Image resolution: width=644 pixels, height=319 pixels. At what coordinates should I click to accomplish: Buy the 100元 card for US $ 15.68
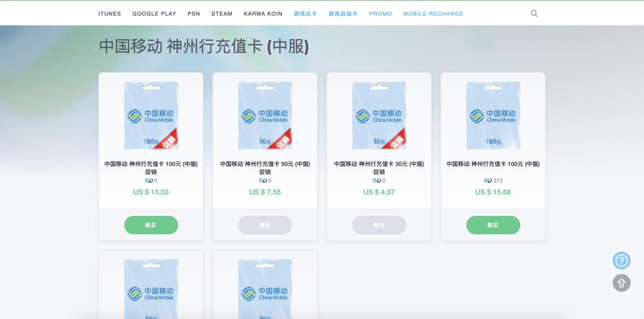pyautogui.click(x=493, y=225)
